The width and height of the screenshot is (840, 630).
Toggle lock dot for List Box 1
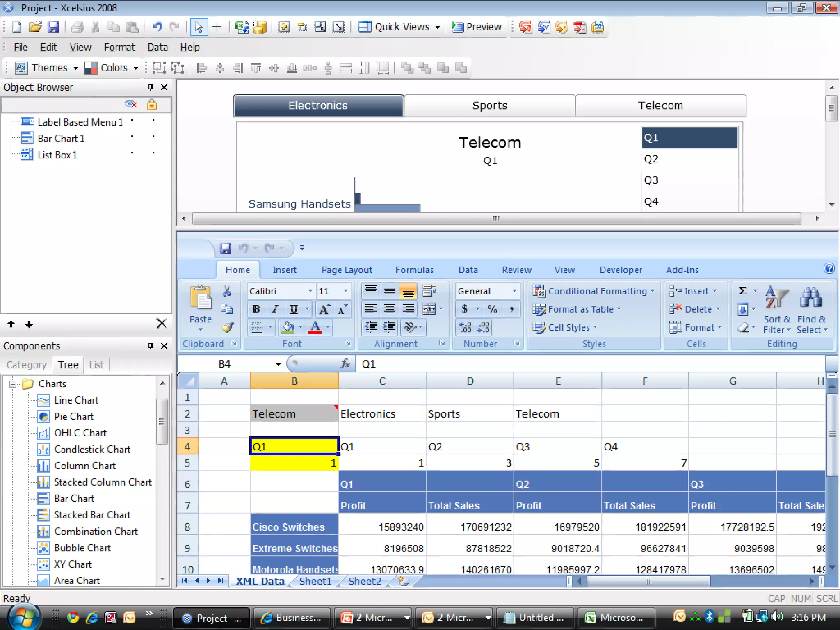click(x=153, y=153)
